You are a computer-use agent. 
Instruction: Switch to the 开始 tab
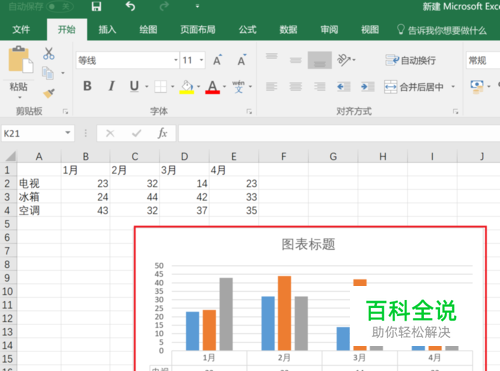pyautogui.click(x=67, y=30)
